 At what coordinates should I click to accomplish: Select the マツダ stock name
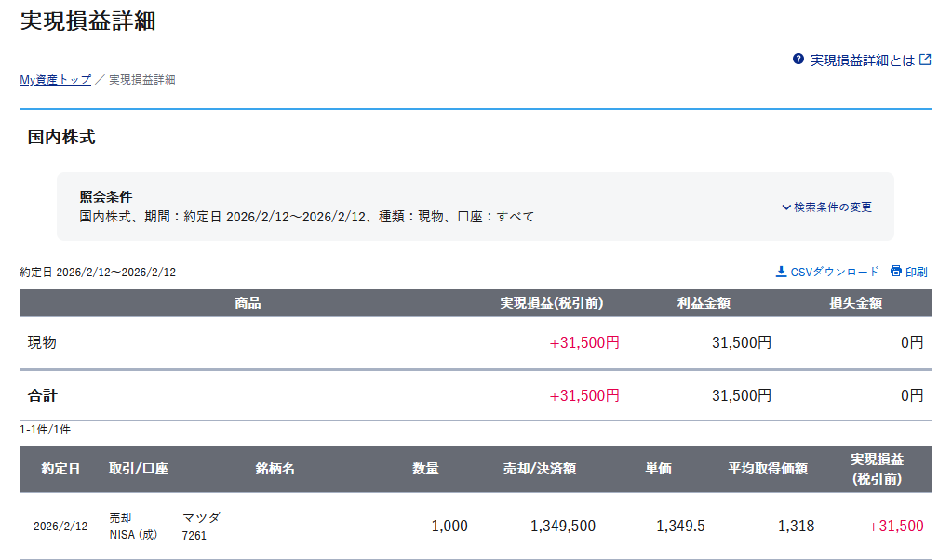tap(201, 518)
